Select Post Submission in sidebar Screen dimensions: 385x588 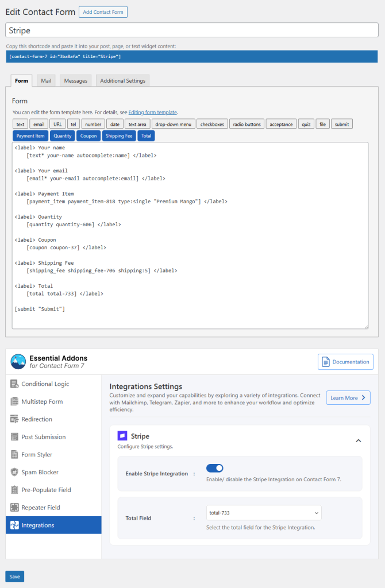tap(53, 436)
